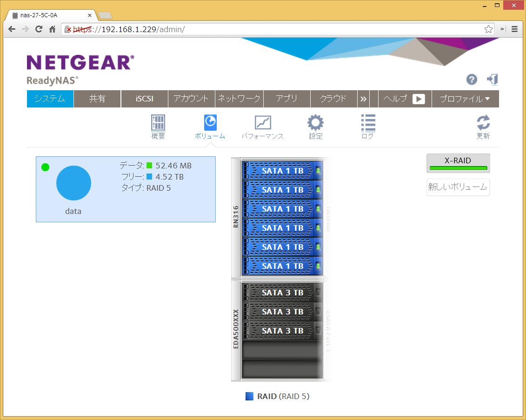Expand hidden tabs with the » arrow
This screenshot has height=420, width=526.
click(x=363, y=99)
